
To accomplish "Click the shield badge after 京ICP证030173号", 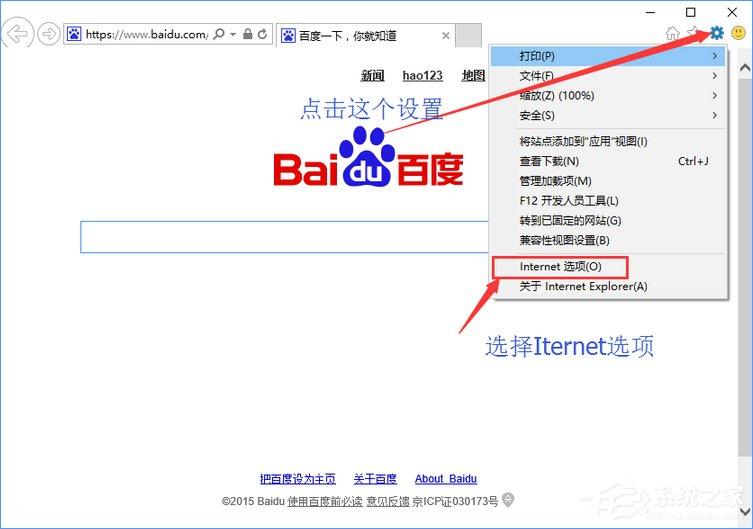I will click(508, 500).
